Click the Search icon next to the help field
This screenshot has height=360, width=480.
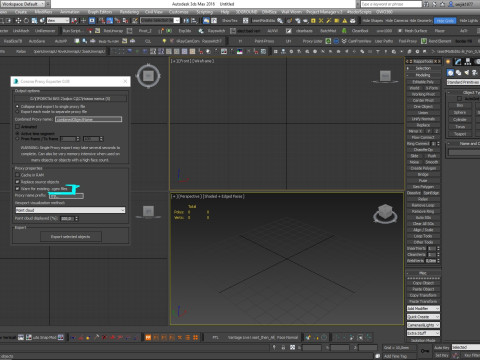click(x=426, y=4)
